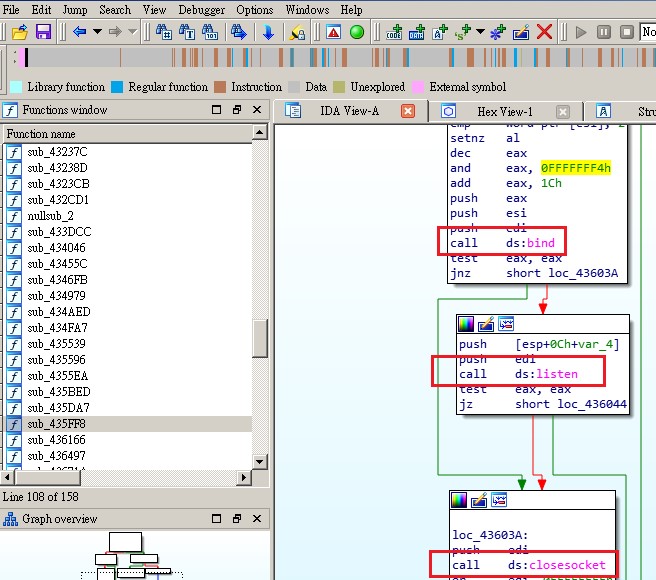Open the debugger selection combo box
Viewport: 656px width, 580px height.
(648, 32)
